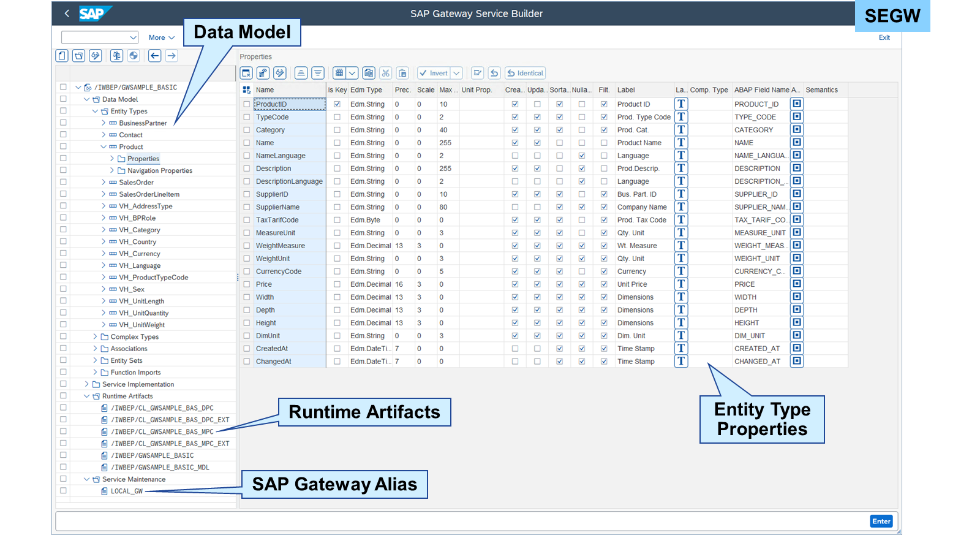Select LOCAL_GW gateway alias
The width and height of the screenshot is (980, 535).
coord(126,491)
